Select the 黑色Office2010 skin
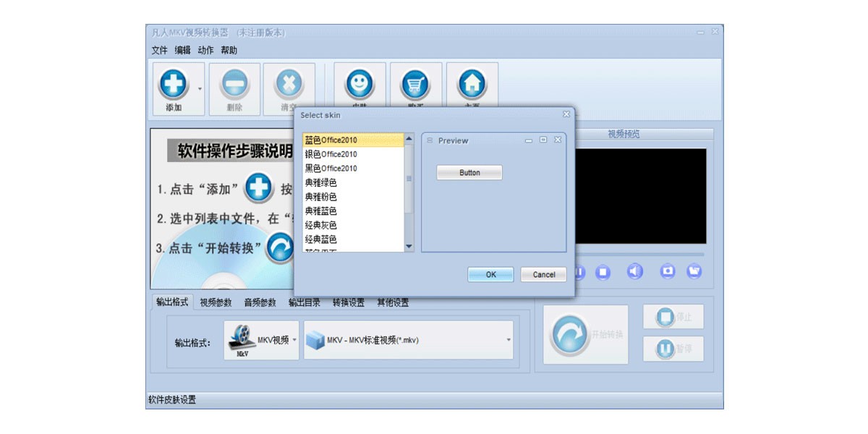Viewport: 868px width, 434px height. click(353, 169)
